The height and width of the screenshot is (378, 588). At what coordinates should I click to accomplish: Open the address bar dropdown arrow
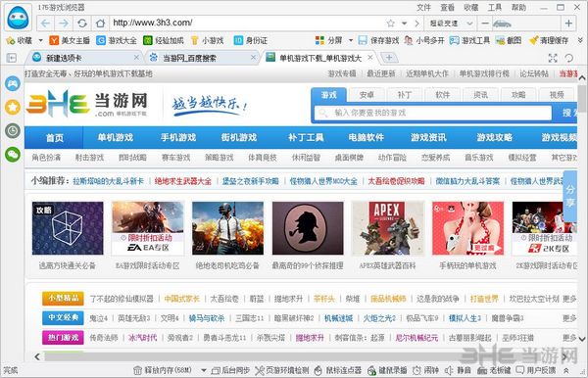click(404, 24)
